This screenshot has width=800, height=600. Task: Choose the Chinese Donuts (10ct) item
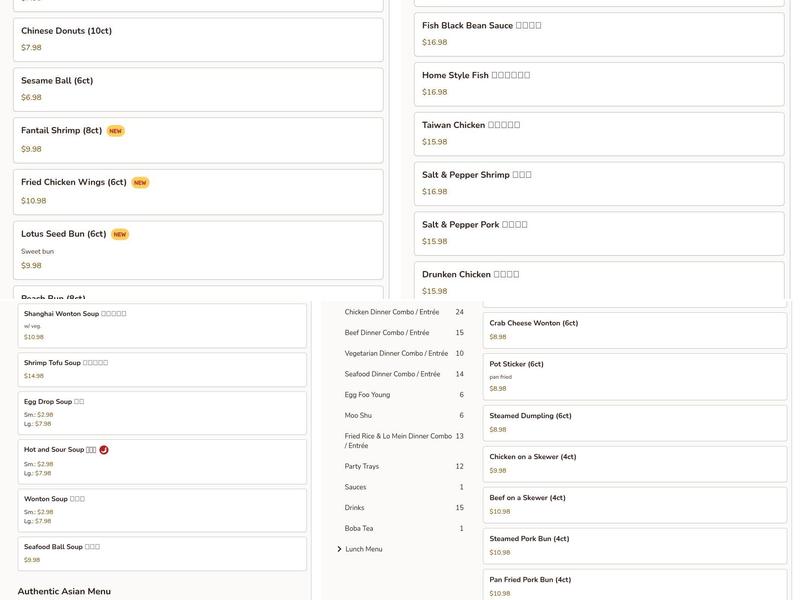click(x=198, y=39)
